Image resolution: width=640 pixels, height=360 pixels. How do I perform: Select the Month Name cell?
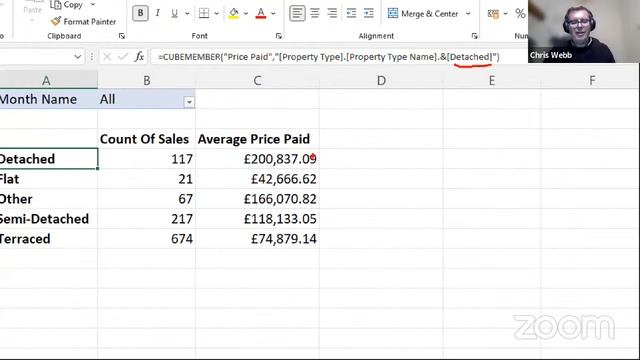49,99
